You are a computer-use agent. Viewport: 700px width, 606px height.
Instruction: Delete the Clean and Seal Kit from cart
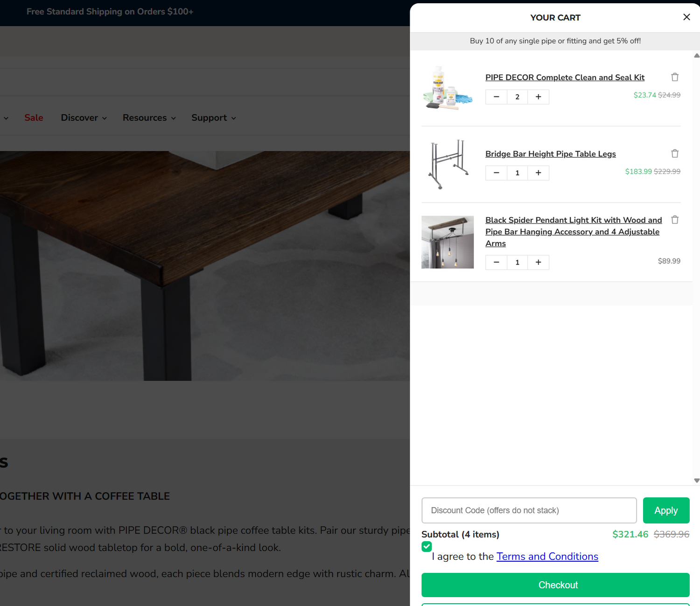click(675, 77)
